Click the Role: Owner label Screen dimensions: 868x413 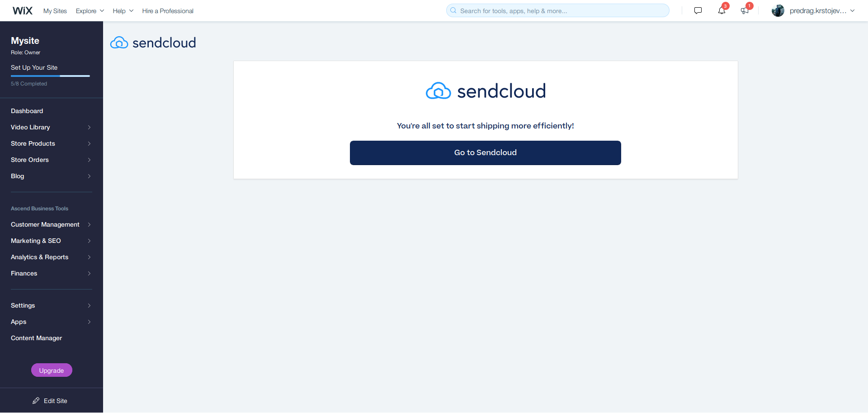click(26, 52)
